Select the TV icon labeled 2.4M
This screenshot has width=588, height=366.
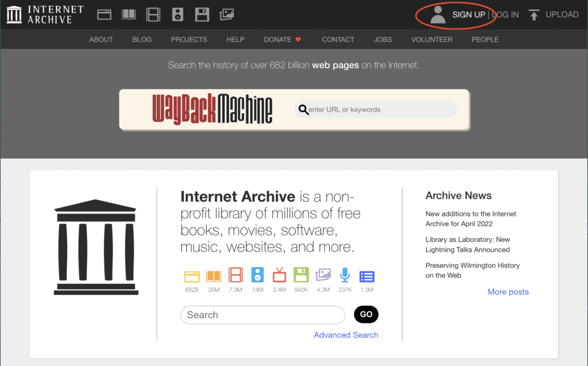[280, 275]
